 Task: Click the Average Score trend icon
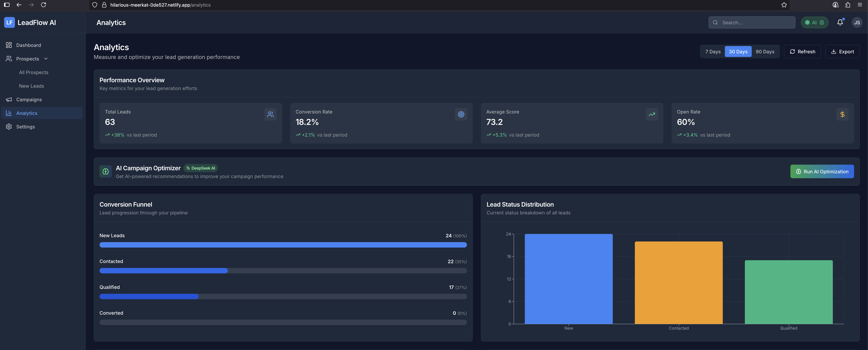click(x=651, y=114)
